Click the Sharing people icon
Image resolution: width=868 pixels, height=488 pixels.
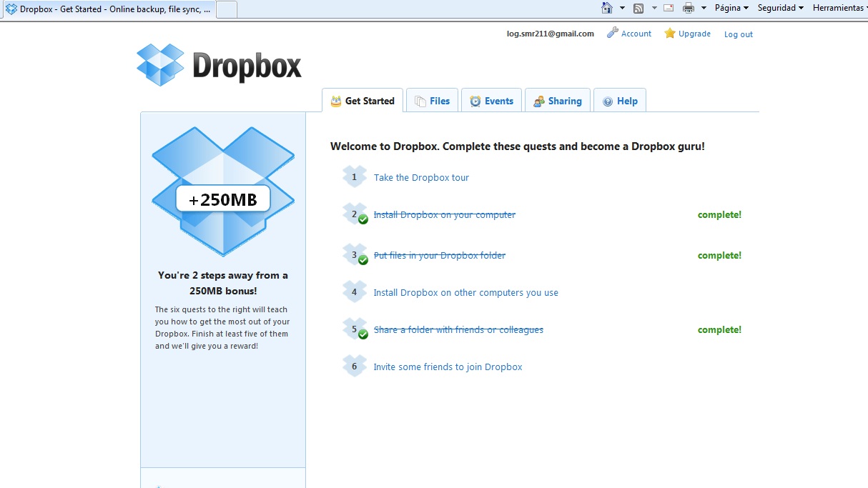point(538,101)
